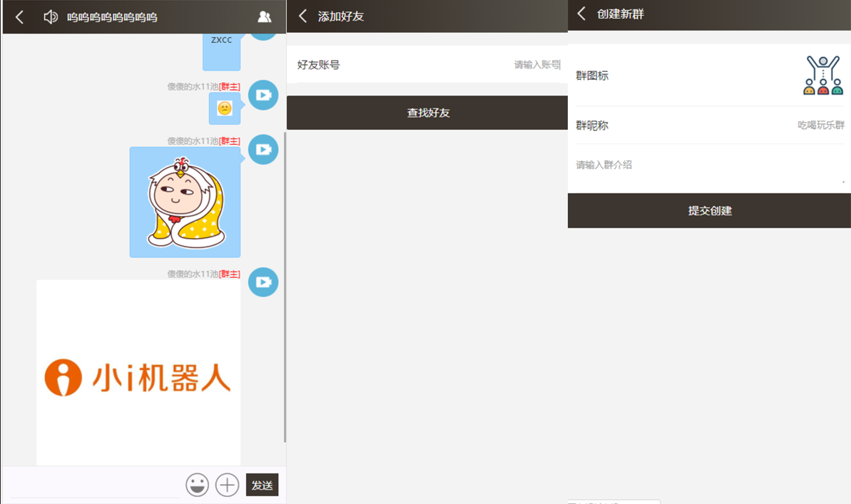This screenshot has height=504, width=851.
Task: Open group member list from chat header
Action: (x=263, y=16)
